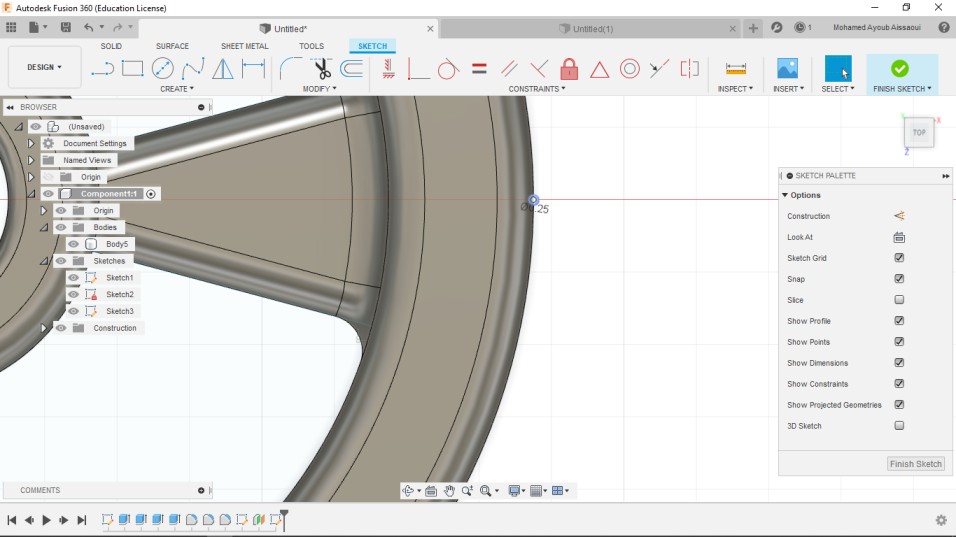The height and width of the screenshot is (537, 956).
Task: Uncheck the Sketch Grid checkbox
Action: (x=899, y=258)
